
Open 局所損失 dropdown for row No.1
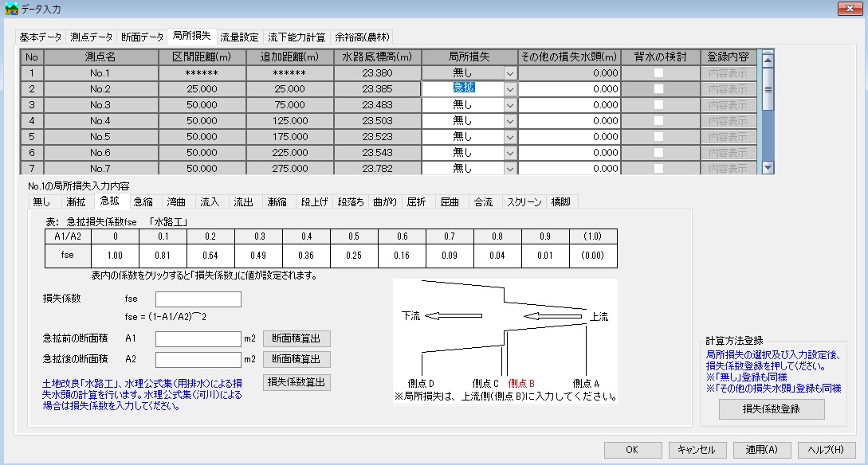tap(510, 73)
